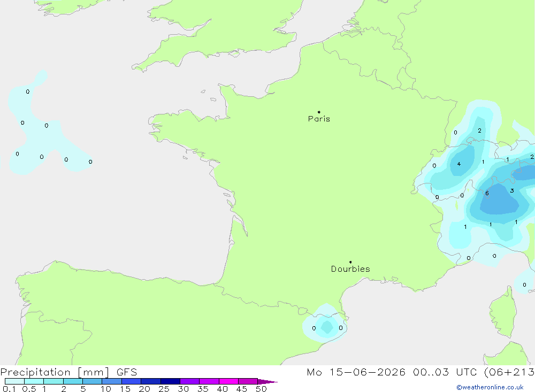Pick the 25–30 mm navy legend swatch
This screenshot has height=392, width=535.
point(170,381)
